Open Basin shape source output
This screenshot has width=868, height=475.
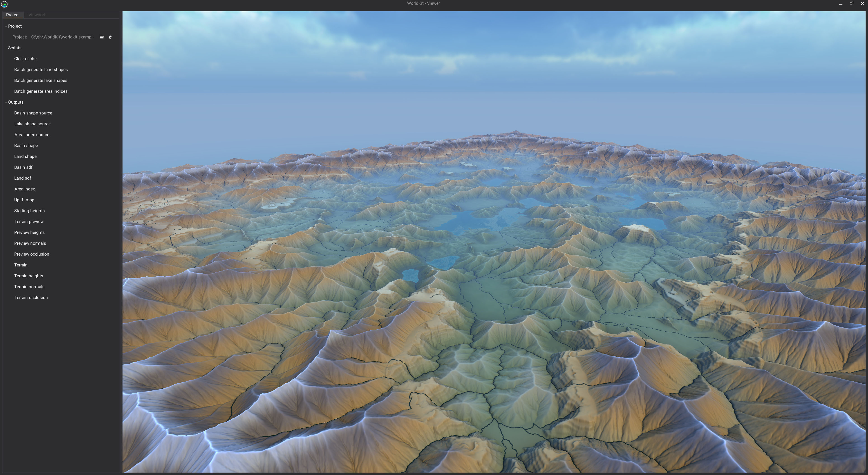point(33,113)
